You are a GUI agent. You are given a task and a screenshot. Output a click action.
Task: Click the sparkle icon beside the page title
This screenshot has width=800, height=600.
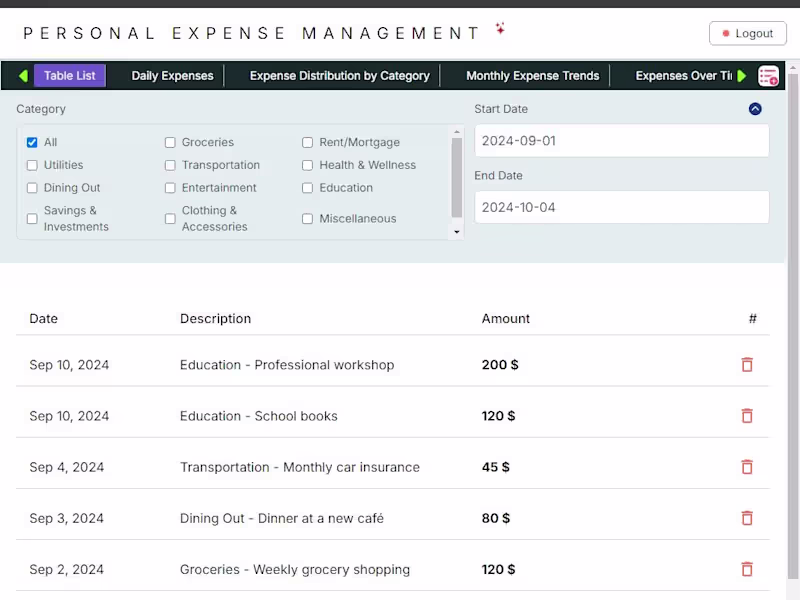click(x=498, y=28)
